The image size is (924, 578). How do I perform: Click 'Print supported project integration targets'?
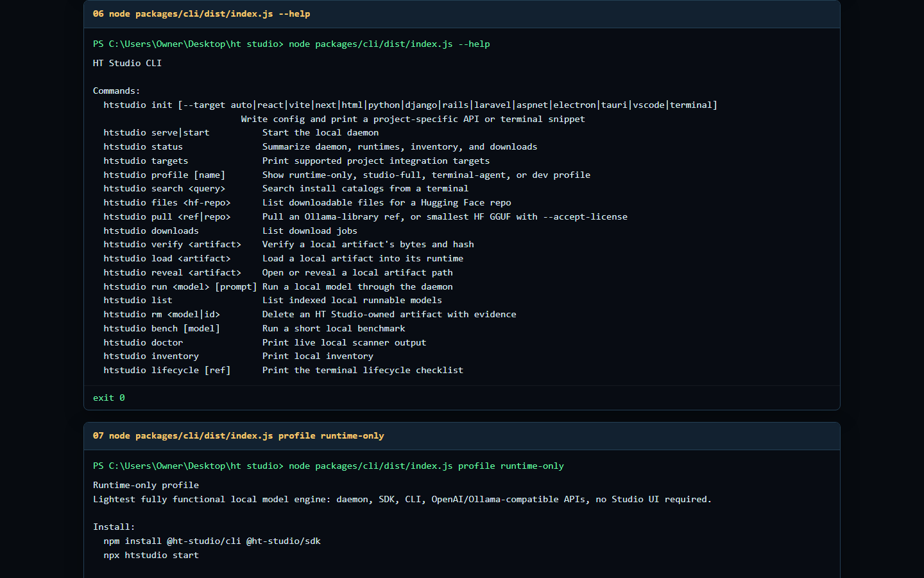coord(376,161)
